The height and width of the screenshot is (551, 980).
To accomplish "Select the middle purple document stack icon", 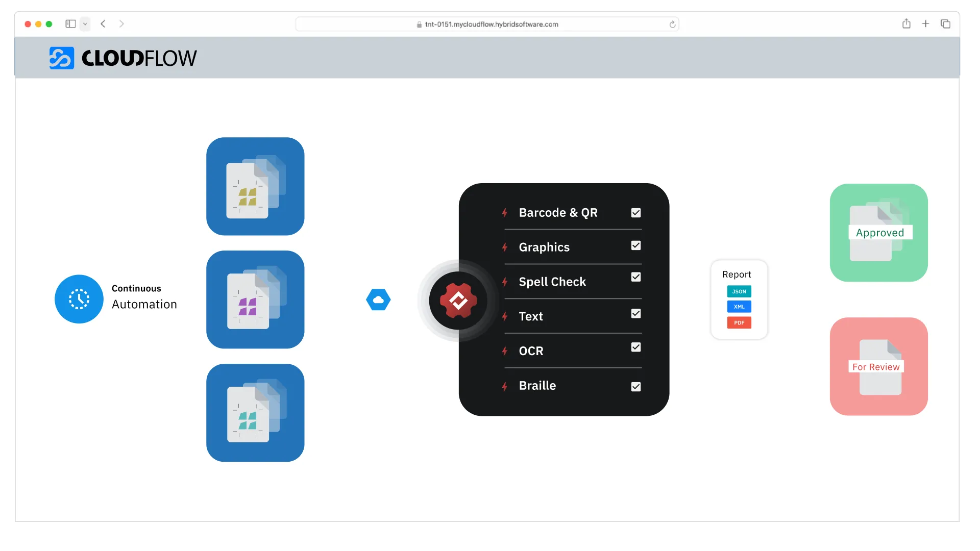I will (255, 299).
